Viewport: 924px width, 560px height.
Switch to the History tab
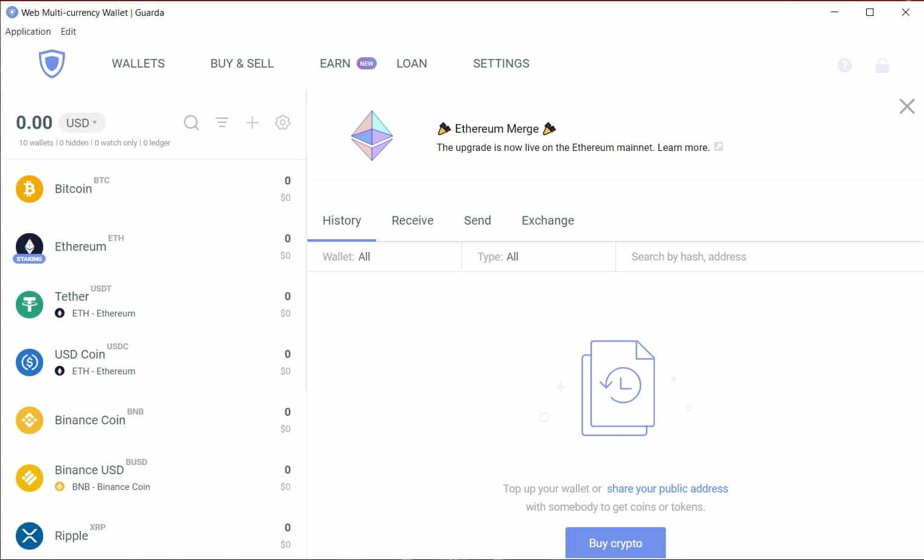[x=341, y=220]
